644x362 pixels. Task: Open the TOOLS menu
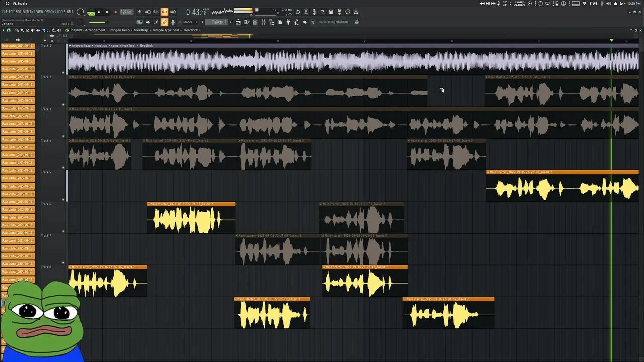point(61,12)
